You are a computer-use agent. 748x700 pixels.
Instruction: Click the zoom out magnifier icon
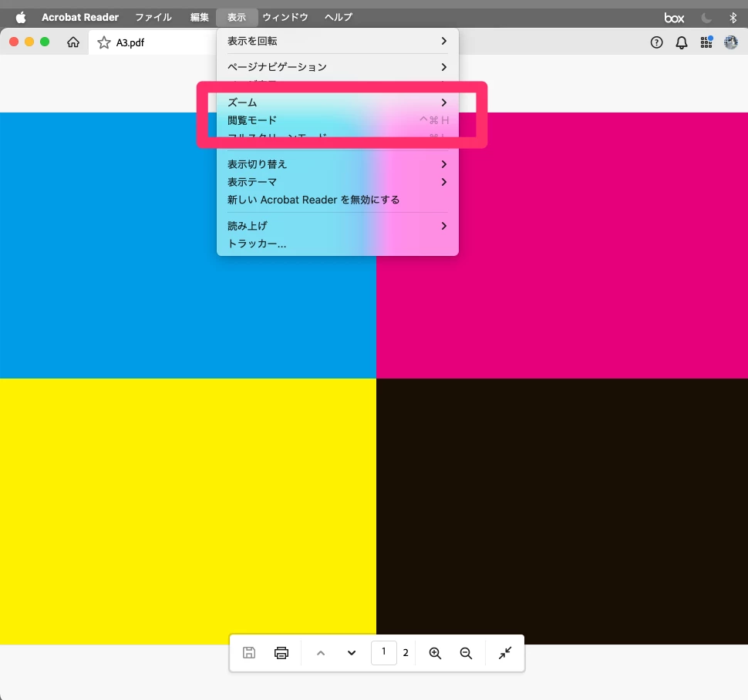[x=466, y=653]
